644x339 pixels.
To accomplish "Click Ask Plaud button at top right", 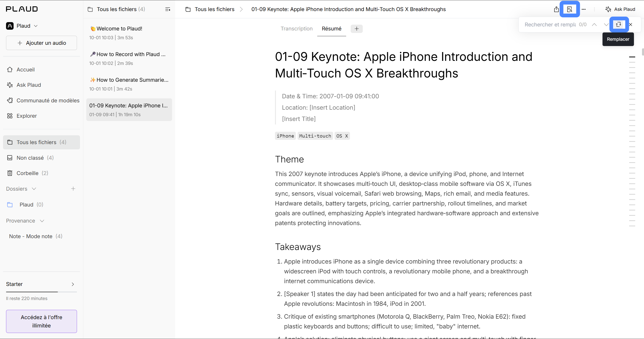I will 620,9.
